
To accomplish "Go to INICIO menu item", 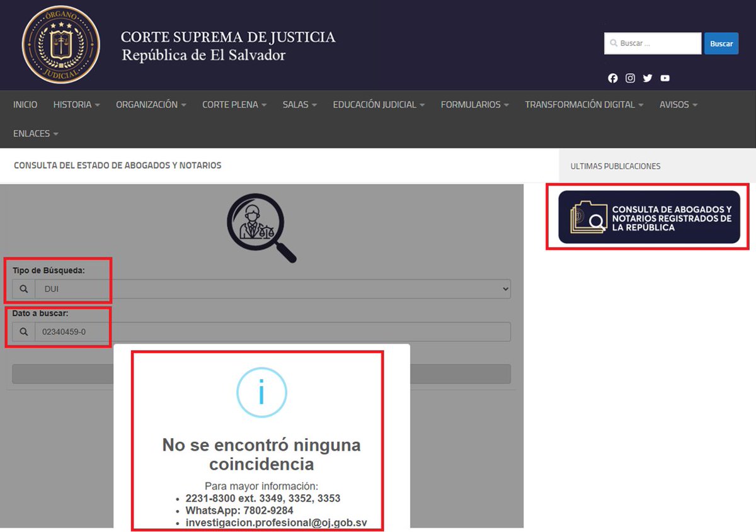I will tap(25, 105).
